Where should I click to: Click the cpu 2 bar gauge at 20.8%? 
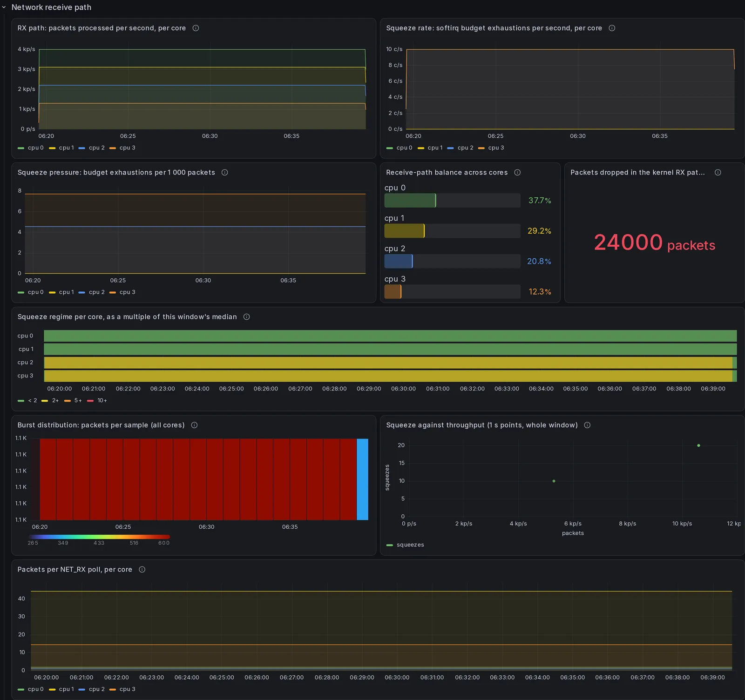(x=452, y=261)
